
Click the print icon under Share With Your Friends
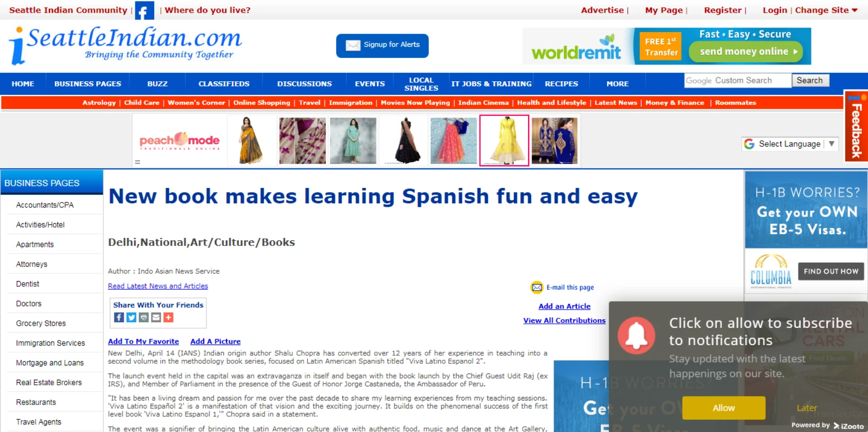click(144, 318)
